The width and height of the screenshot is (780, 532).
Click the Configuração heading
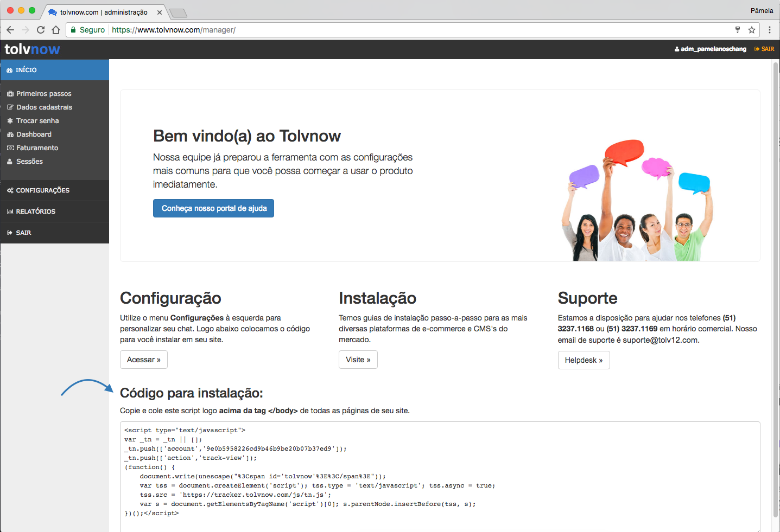point(170,298)
